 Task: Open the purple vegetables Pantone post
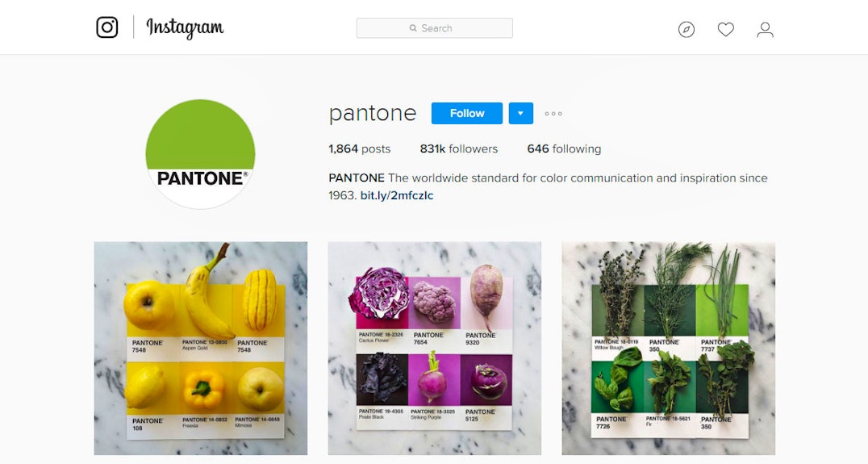pos(435,349)
